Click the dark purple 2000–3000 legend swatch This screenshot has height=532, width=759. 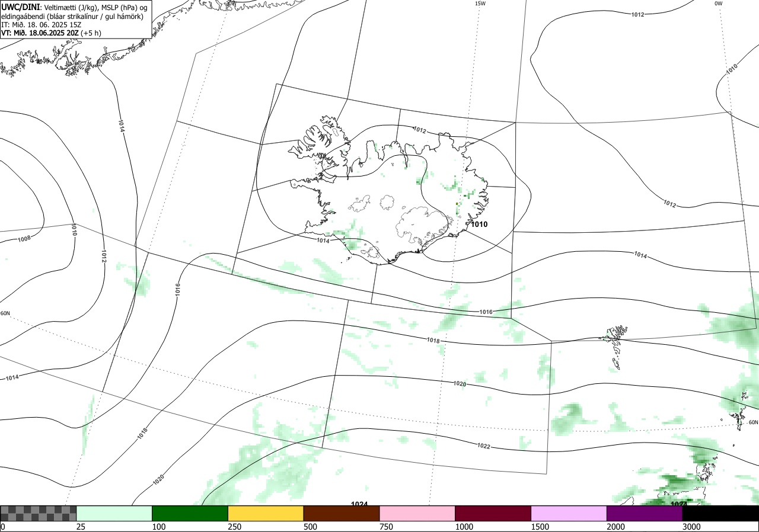645,513
